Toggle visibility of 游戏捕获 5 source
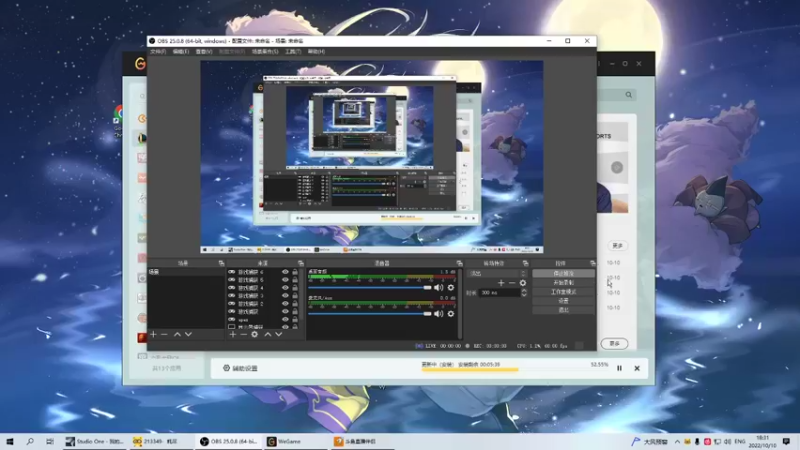800x450 pixels. [x=285, y=280]
